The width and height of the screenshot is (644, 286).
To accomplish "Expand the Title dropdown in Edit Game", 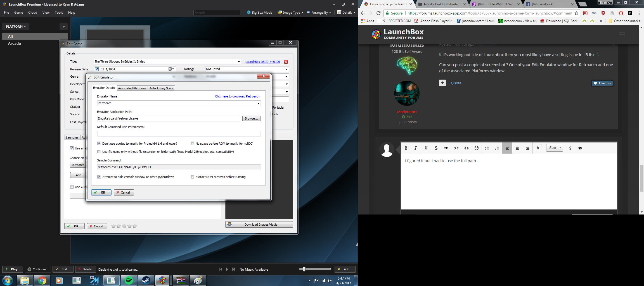I will tap(239, 62).
